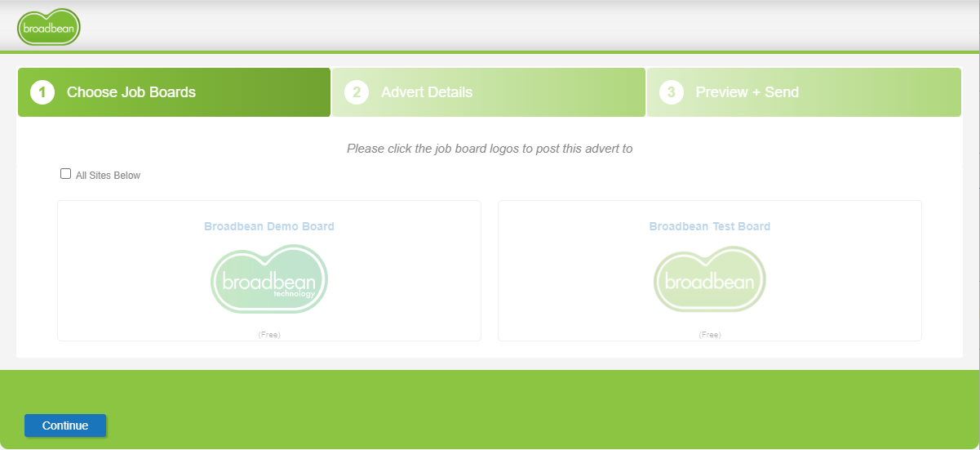The image size is (980, 450).
Task: Tick the All Sites Below checkbox
Action: (x=66, y=174)
